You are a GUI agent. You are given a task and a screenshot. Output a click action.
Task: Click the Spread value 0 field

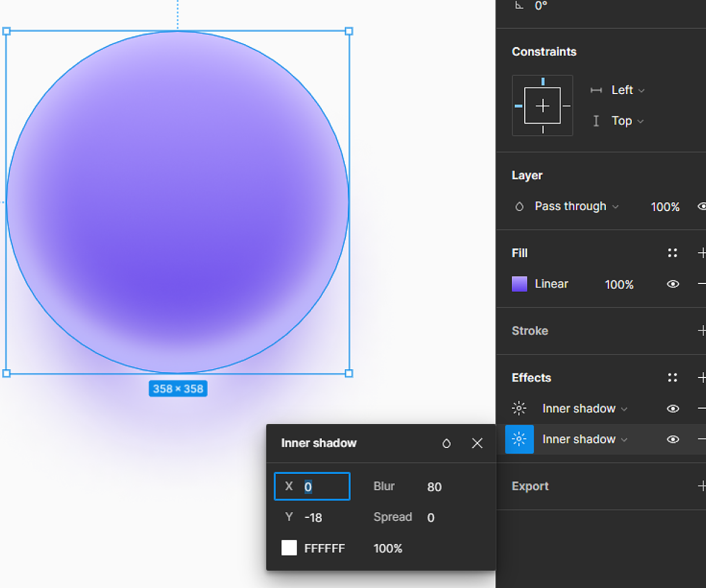click(x=431, y=517)
